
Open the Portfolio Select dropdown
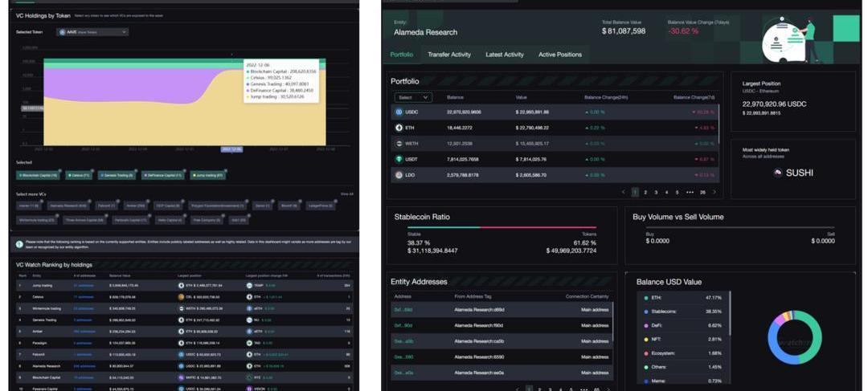[413, 97]
